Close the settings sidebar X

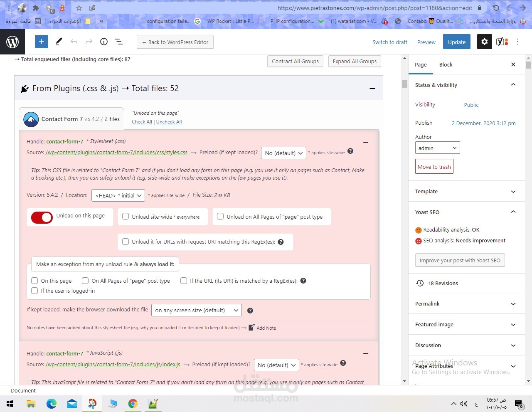pyautogui.click(x=513, y=64)
